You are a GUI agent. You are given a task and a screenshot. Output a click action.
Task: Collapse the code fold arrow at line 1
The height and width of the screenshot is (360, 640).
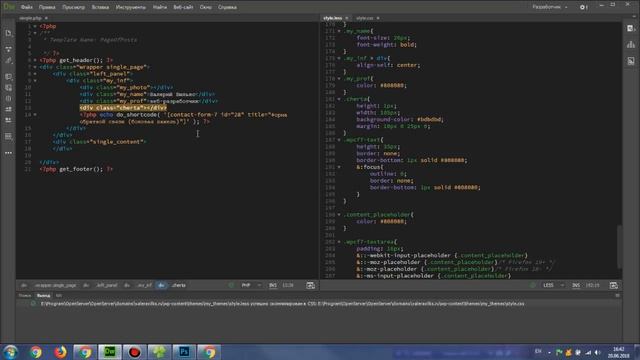(x=35, y=26)
